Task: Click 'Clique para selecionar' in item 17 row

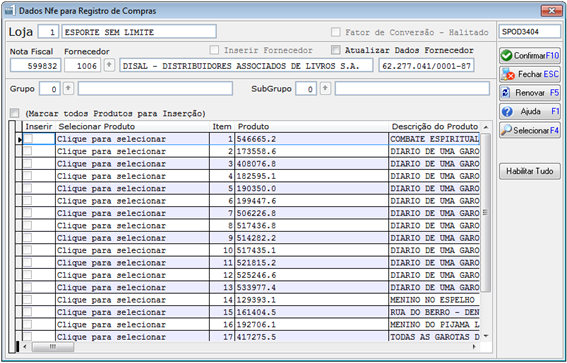Action: pyautogui.click(x=132, y=336)
